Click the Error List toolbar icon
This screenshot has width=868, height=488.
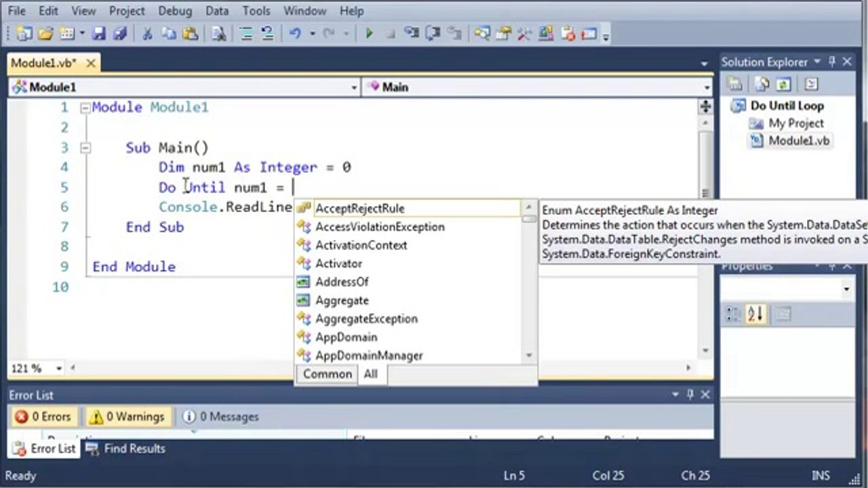[x=568, y=33]
